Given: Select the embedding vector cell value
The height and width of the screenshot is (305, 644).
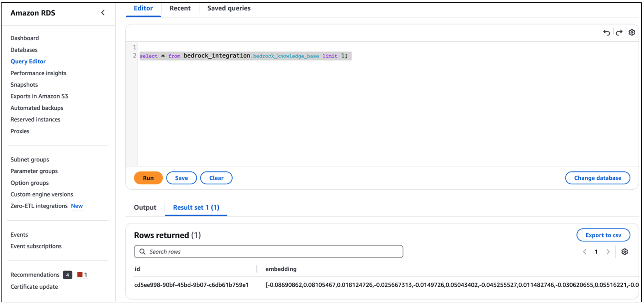Looking at the screenshot, I should pos(452,285).
